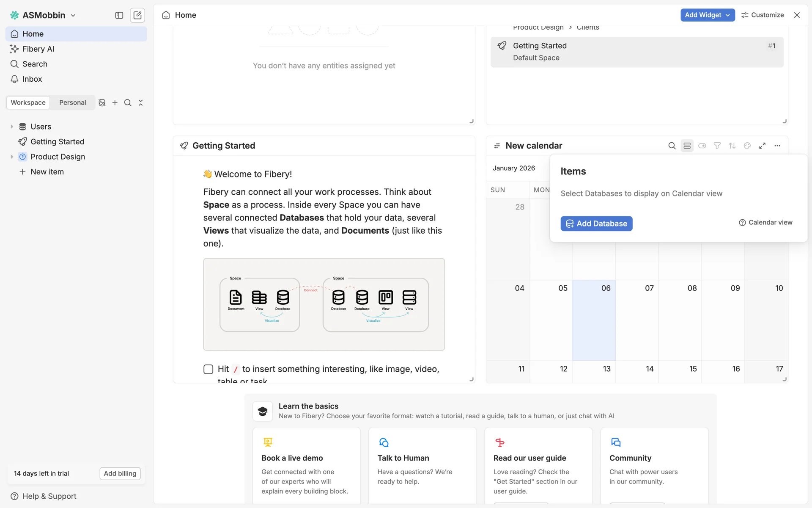Toggle the calendar fields switch icon
Image resolution: width=812 pixels, height=508 pixels.
point(702,146)
